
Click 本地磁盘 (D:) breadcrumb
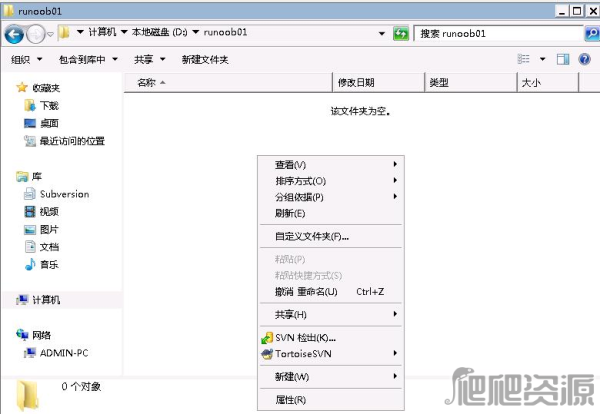(x=160, y=32)
